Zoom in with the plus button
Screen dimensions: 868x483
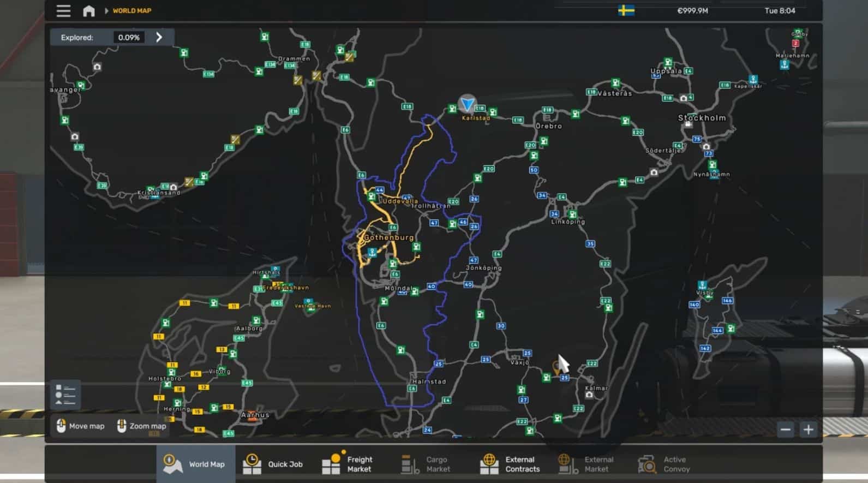click(809, 430)
